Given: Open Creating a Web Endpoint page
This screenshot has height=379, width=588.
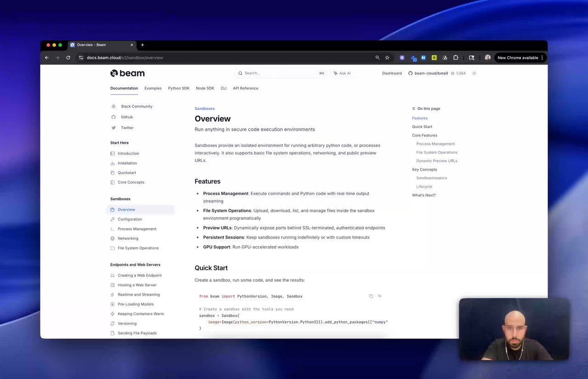Looking at the screenshot, I should point(140,275).
